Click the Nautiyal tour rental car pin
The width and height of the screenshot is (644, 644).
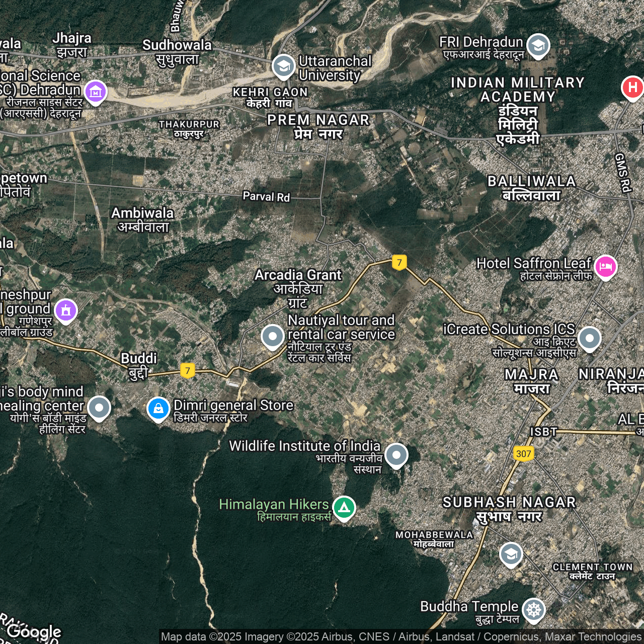click(x=273, y=336)
